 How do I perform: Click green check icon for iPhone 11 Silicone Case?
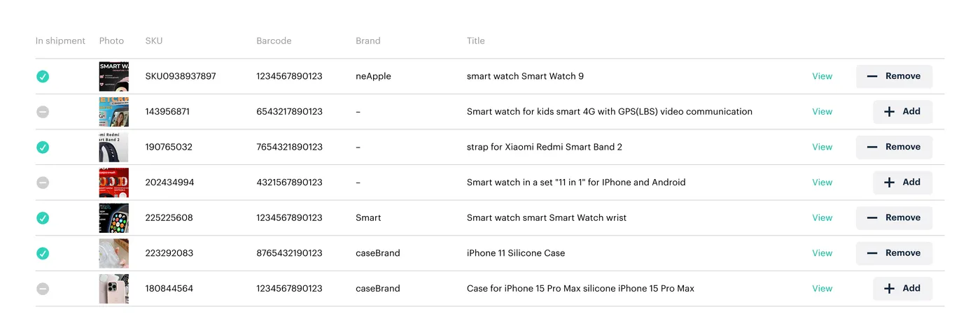(x=43, y=253)
